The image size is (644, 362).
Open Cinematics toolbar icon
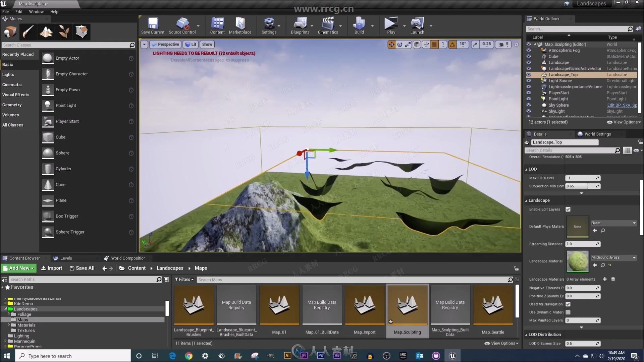coord(328,26)
